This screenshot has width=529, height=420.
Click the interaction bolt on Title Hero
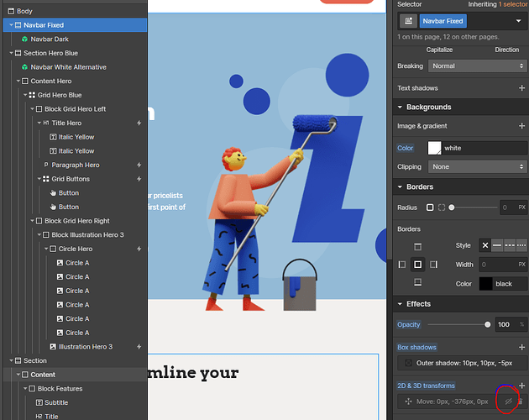[139, 123]
